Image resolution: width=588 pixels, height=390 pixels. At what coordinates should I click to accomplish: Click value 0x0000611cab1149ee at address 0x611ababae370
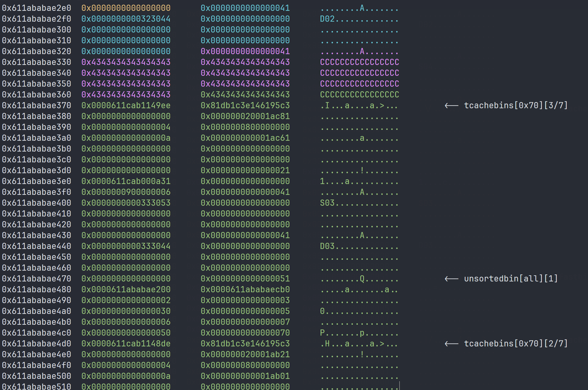[x=126, y=105]
